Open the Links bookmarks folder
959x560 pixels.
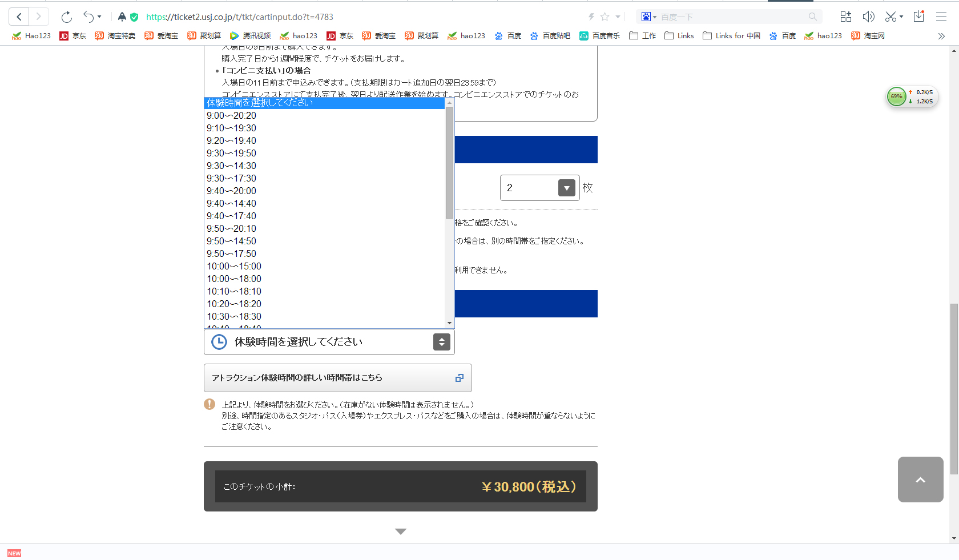click(679, 36)
